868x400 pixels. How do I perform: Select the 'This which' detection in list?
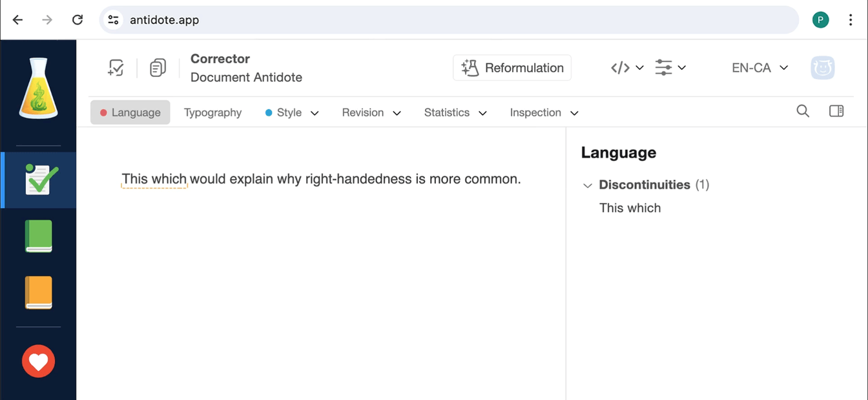click(x=630, y=208)
